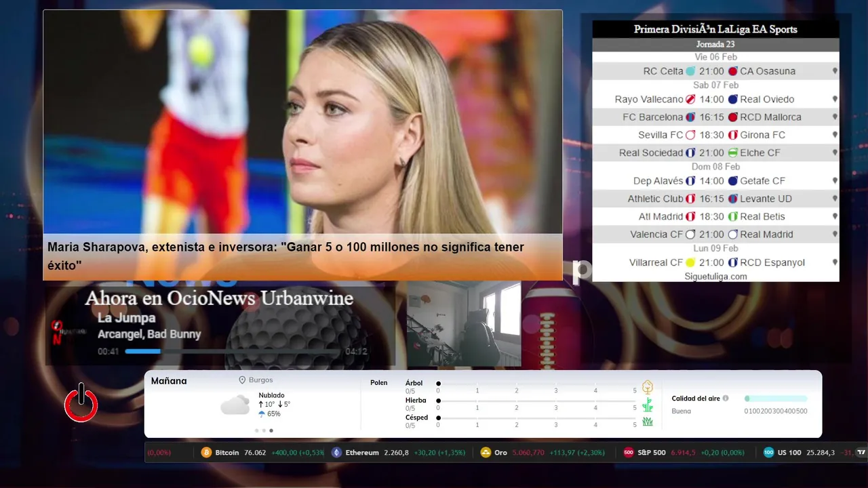Screen dimensions: 868x488
Task: Click the Calidad del aire label
Action: pyautogui.click(x=696, y=399)
